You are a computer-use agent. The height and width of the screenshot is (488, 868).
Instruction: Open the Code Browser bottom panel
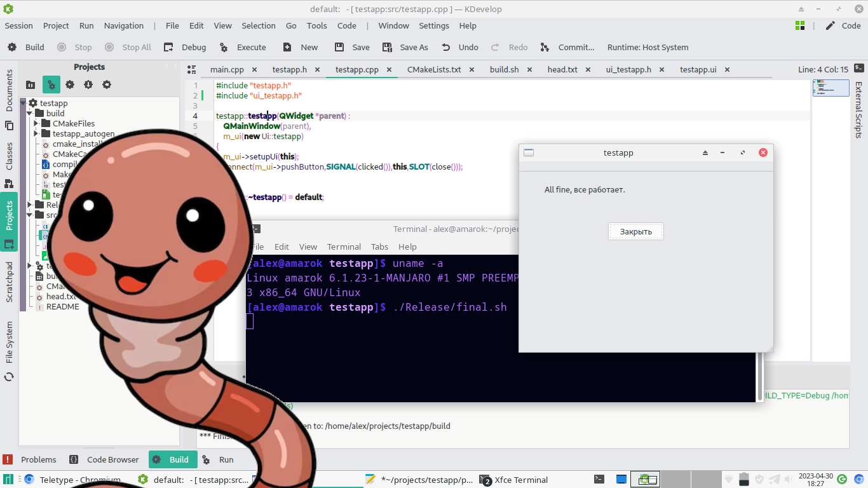104,459
